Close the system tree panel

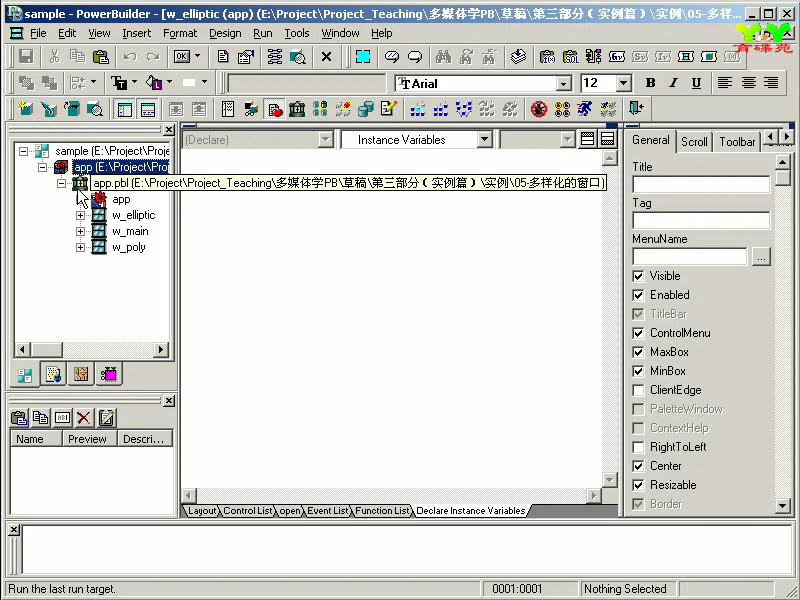point(169,130)
